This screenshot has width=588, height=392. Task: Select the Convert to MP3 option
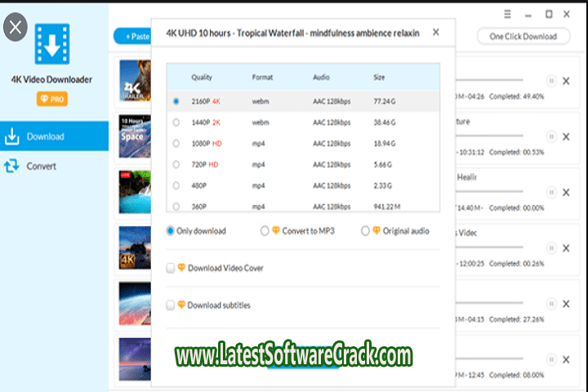[265, 231]
